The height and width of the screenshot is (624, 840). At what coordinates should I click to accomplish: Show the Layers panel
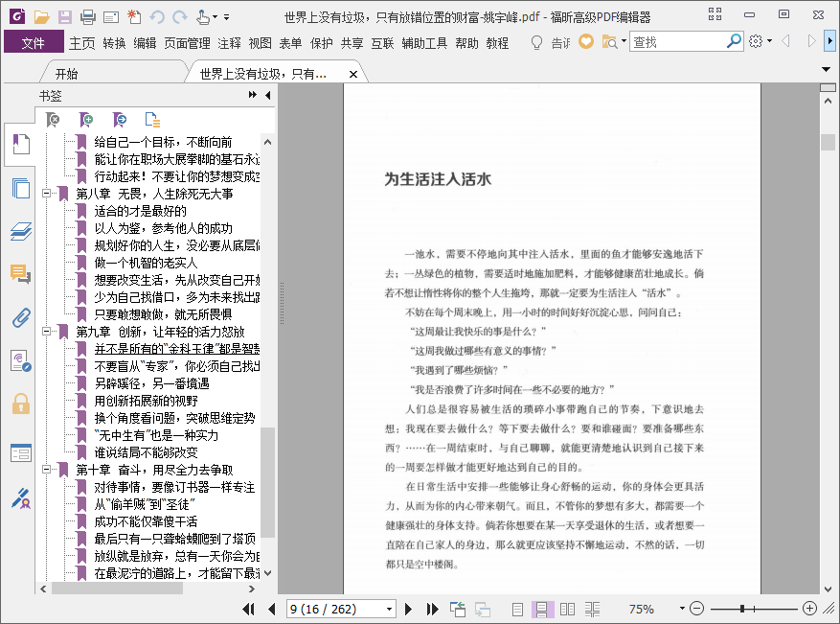point(20,231)
